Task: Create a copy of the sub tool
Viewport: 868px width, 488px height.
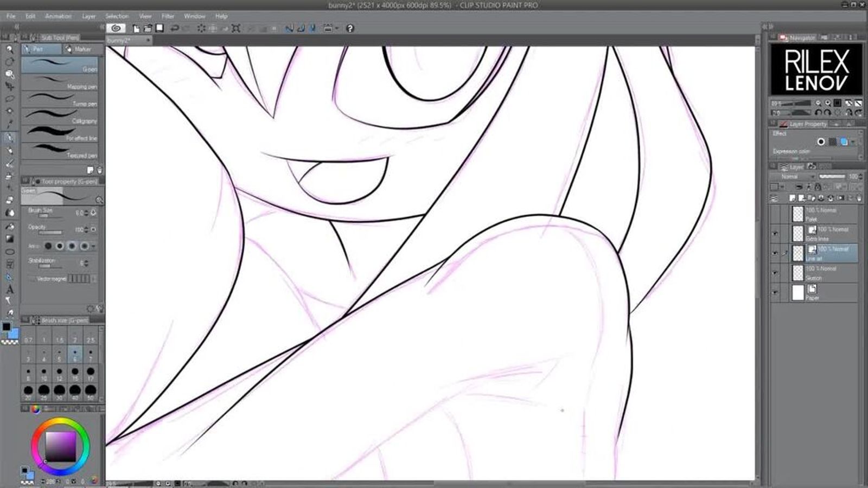Action: tap(90, 170)
